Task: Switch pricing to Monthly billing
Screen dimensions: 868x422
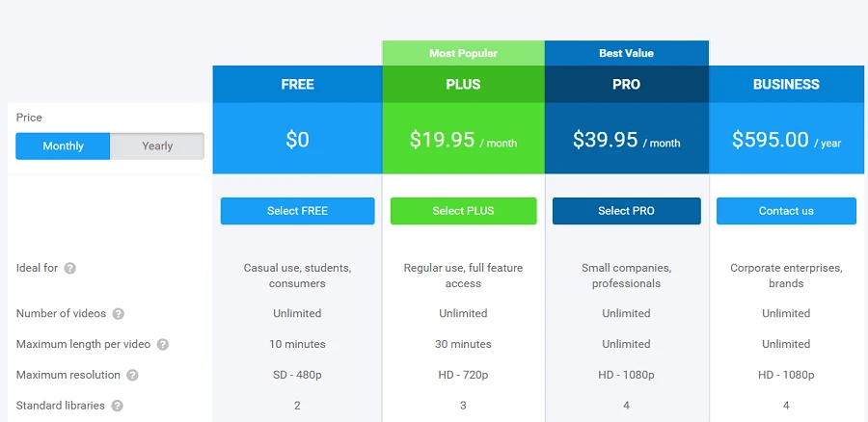Action: click(63, 146)
